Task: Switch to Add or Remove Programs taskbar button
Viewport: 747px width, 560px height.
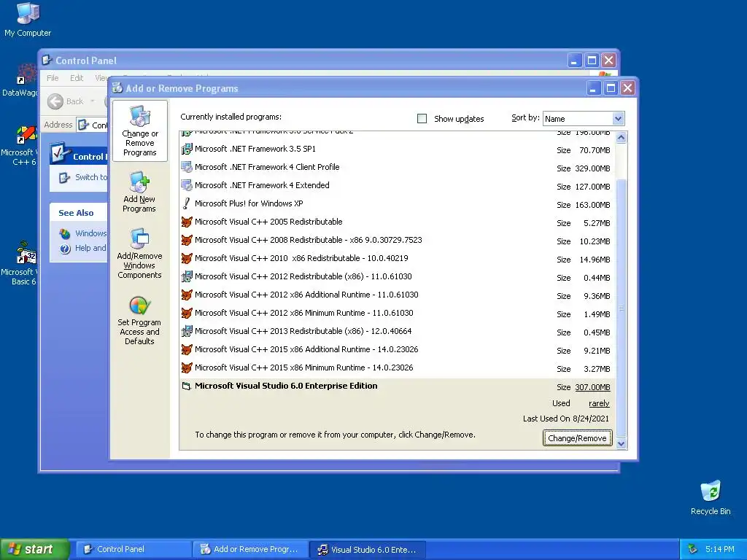Action: click(251, 549)
